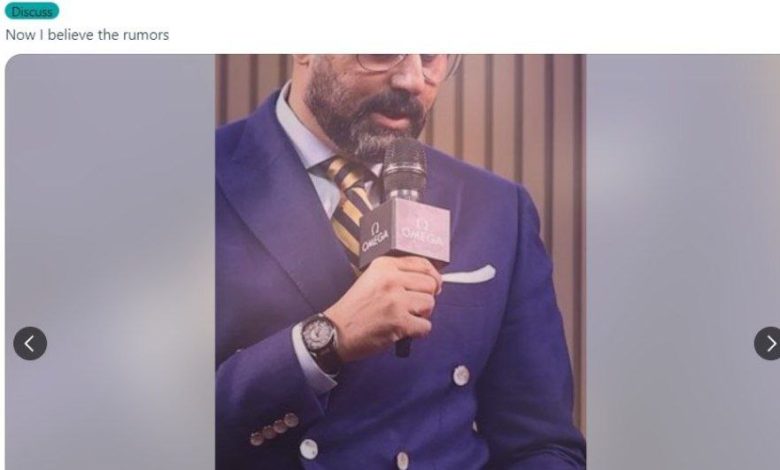
Task: Click the eyeglasses at top of photo
Action: pos(408,65)
